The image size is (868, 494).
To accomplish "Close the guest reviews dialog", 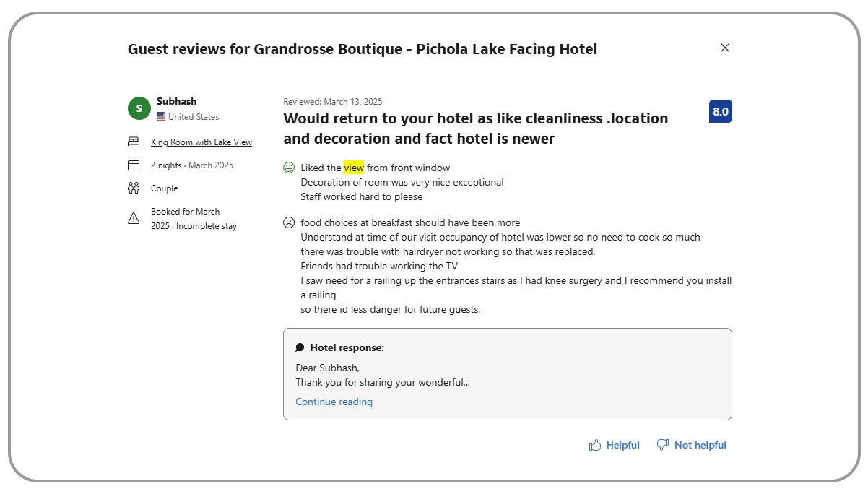I will [725, 48].
